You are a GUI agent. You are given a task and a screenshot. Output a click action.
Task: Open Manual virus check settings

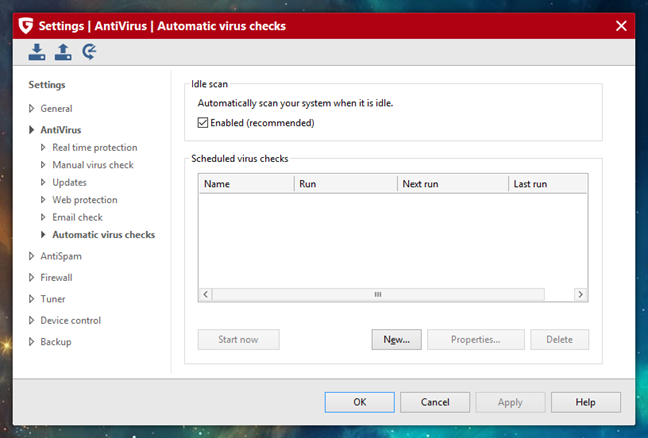point(93,165)
